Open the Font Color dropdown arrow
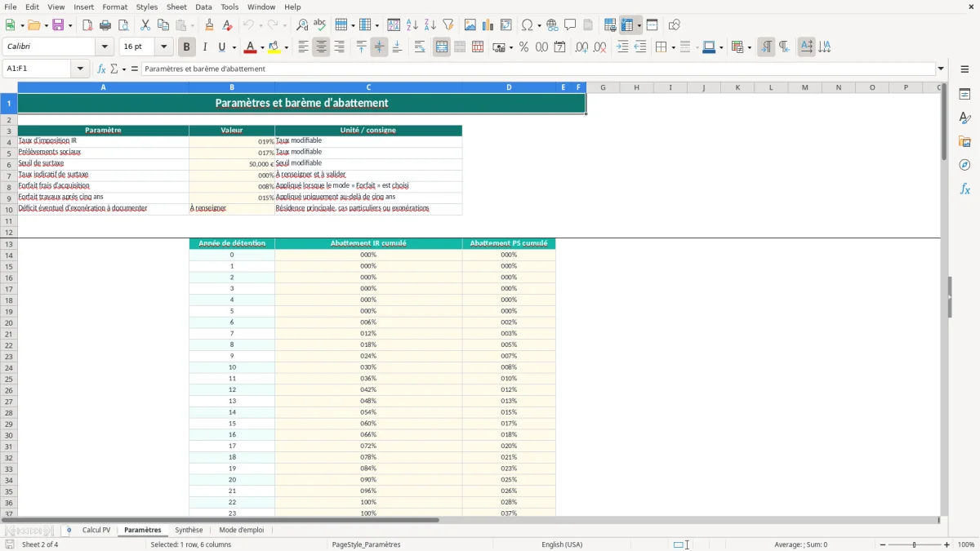980x551 pixels. pos(262,47)
